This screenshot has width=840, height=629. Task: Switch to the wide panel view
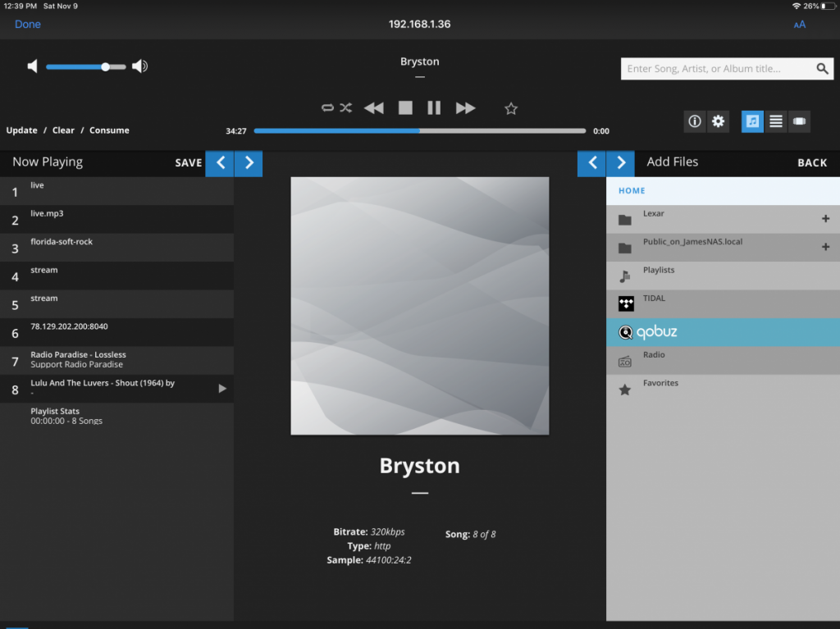click(799, 121)
